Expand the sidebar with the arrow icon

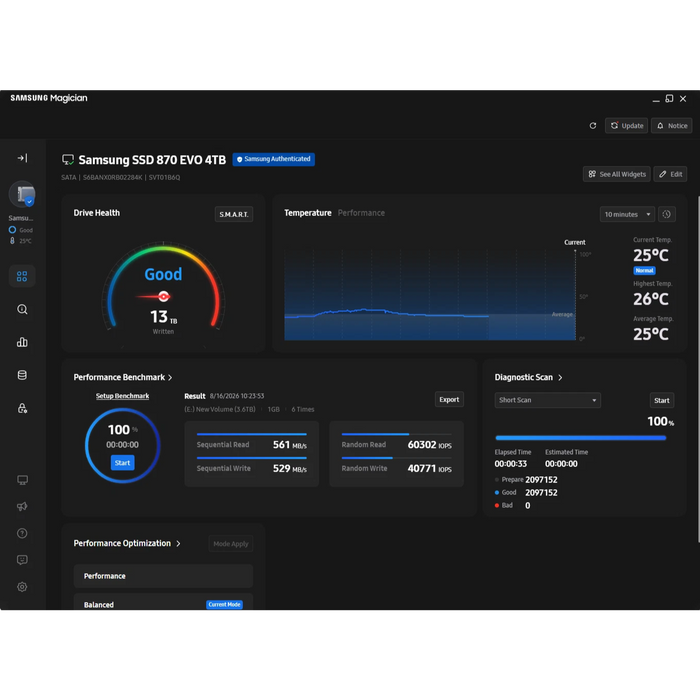coord(22,158)
